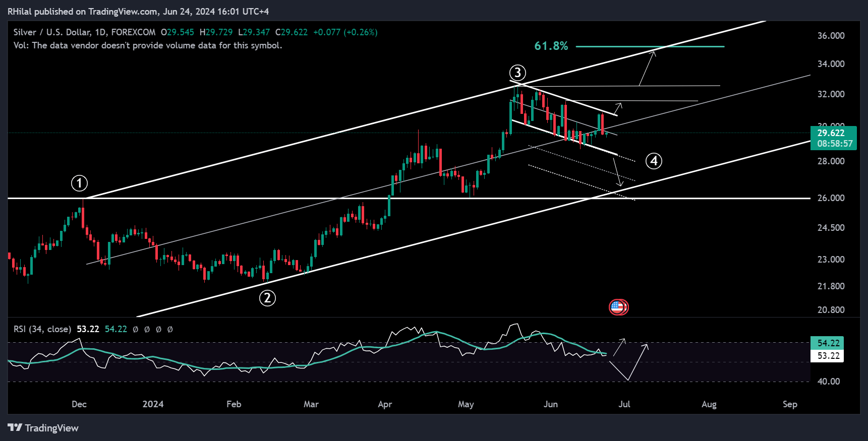Click the Mar label on time axis

(x=311, y=404)
